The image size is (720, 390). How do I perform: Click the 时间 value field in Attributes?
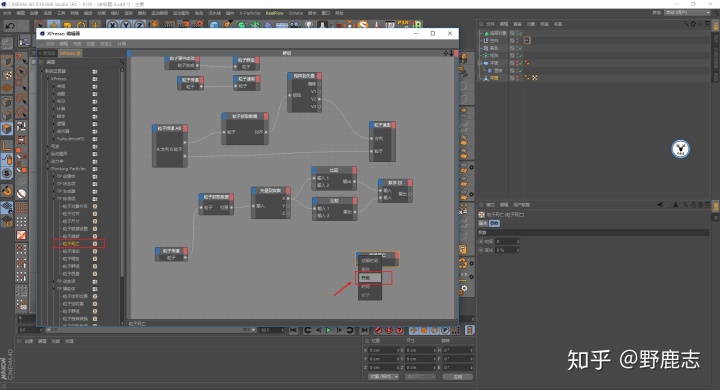click(x=507, y=241)
